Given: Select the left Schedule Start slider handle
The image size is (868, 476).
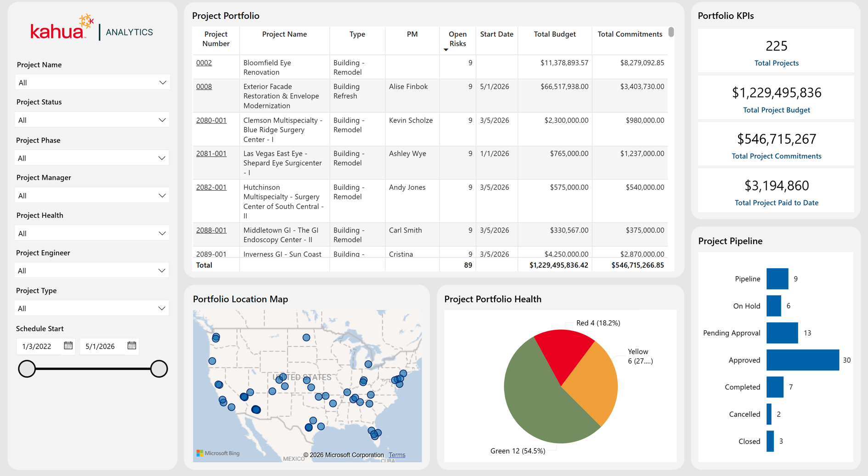Looking at the screenshot, I should 27,368.
